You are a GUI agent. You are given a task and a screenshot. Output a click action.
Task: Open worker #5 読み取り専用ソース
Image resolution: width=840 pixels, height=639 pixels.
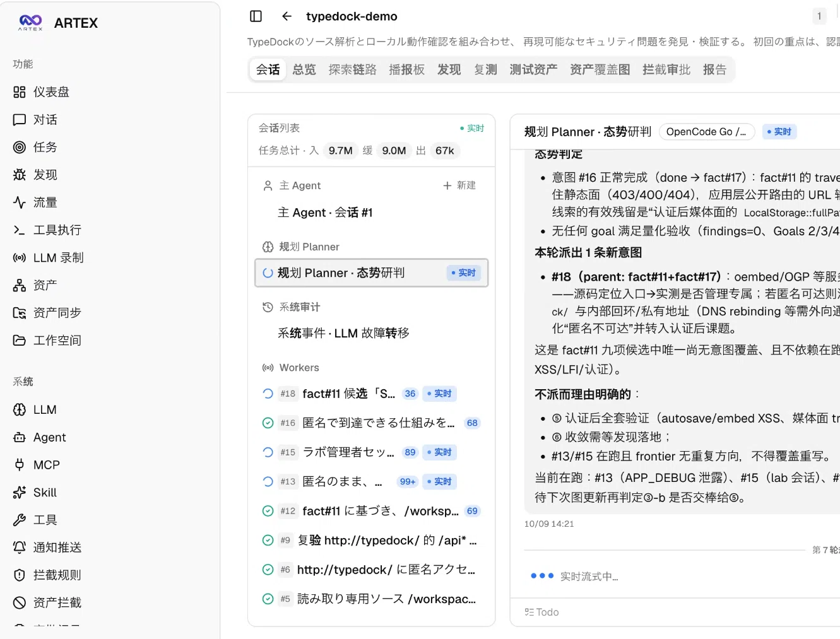pyautogui.click(x=371, y=599)
